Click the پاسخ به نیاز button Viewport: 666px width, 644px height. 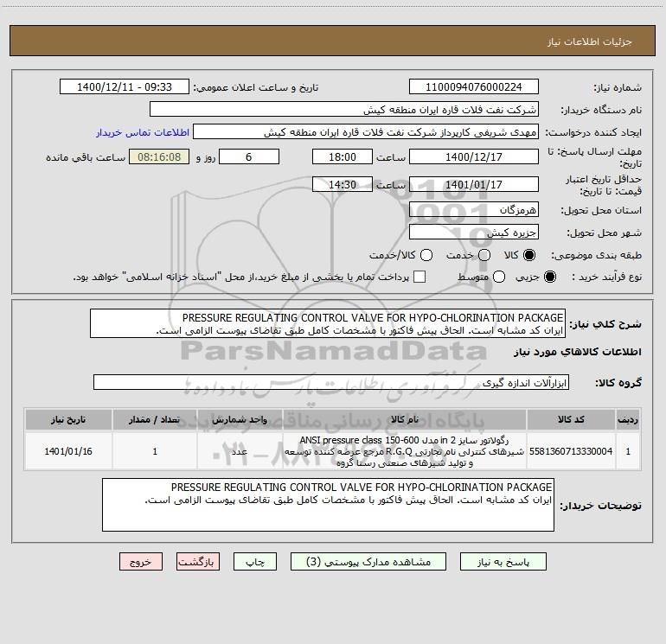tap(503, 562)
